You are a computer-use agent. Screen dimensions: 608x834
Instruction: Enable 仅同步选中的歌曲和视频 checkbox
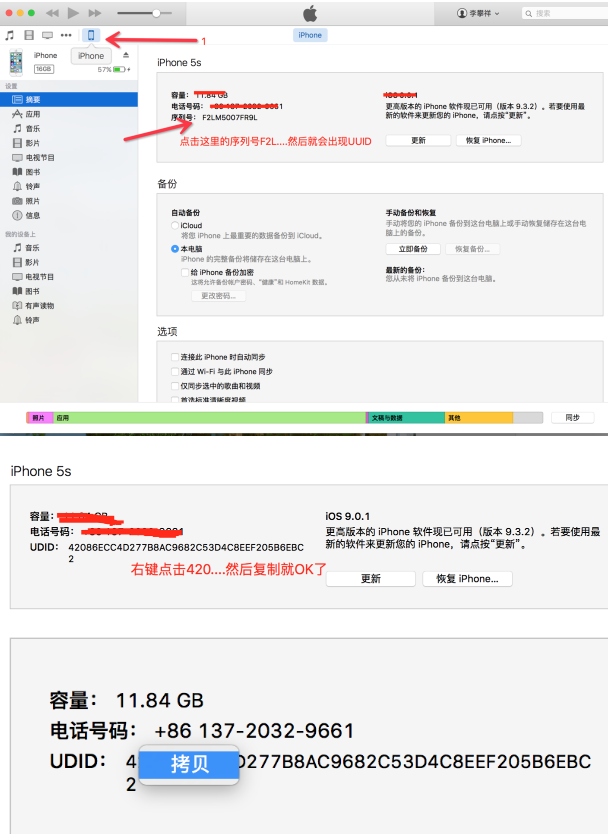[174, 386]
